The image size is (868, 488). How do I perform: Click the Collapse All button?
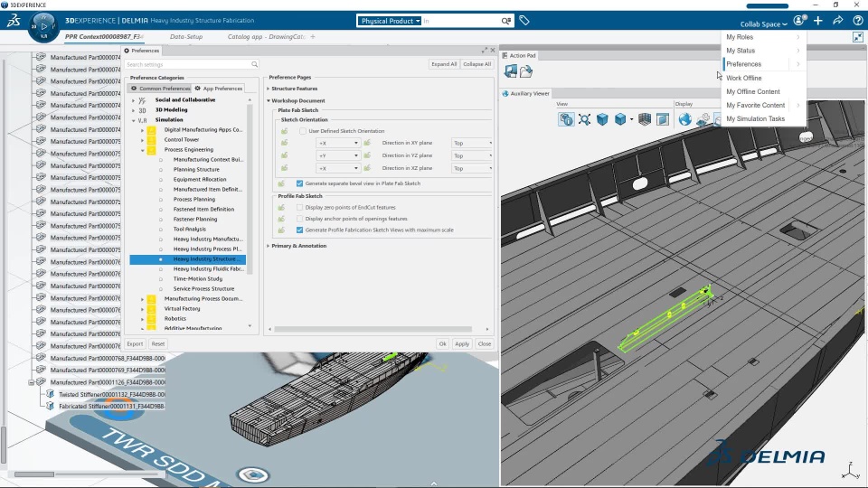pyautogui.click(x=476, y=64)
